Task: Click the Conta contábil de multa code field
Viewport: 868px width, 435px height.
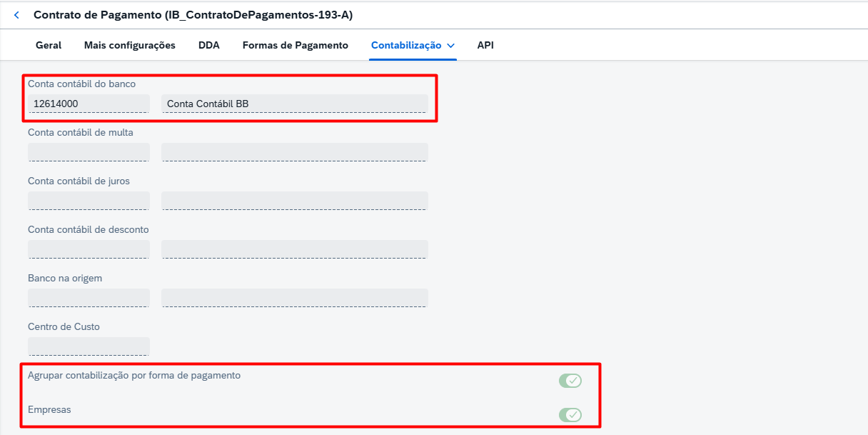Action: 89,152
